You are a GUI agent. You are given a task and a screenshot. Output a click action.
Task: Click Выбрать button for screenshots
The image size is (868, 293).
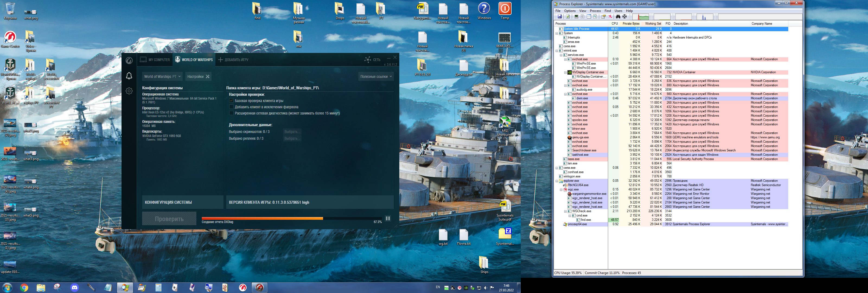click(x=292, y=132)
